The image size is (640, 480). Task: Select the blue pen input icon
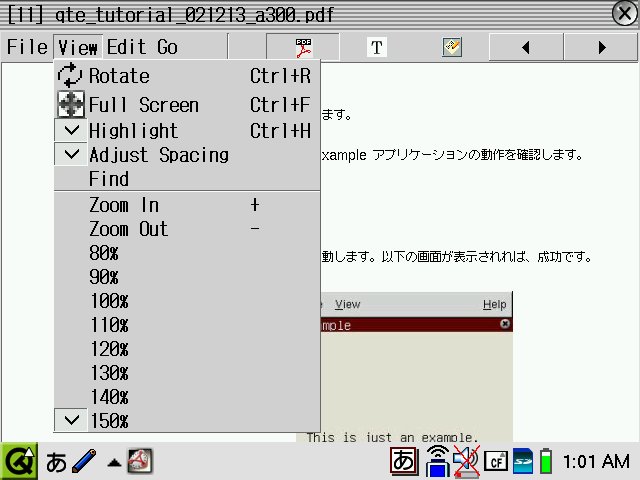pos(84,461)
